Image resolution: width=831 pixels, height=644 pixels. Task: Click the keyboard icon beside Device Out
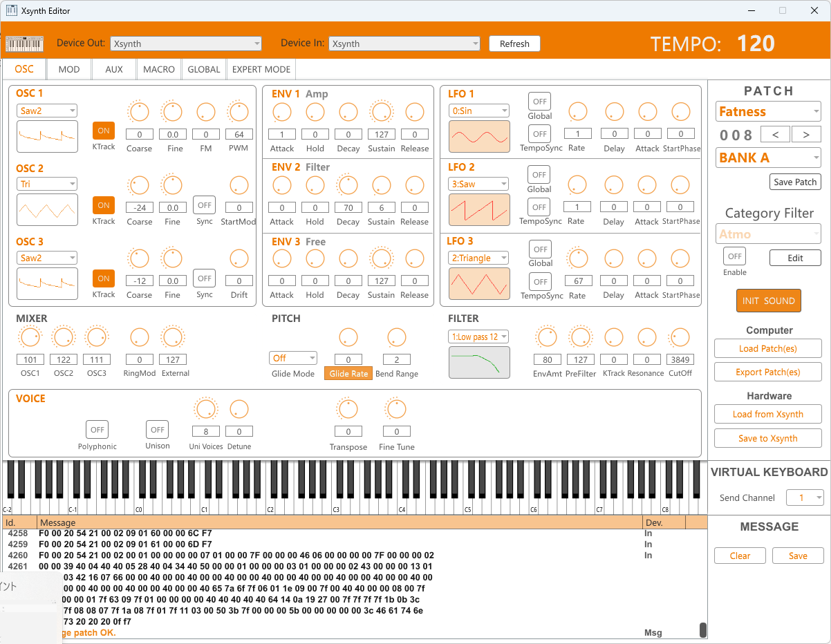[24, 44]
